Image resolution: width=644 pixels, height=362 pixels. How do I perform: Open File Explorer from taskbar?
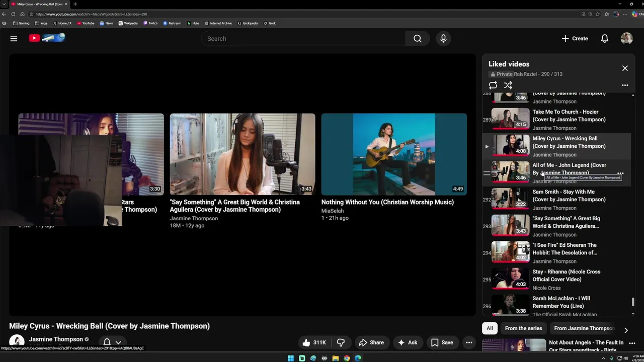pos(336,358)
